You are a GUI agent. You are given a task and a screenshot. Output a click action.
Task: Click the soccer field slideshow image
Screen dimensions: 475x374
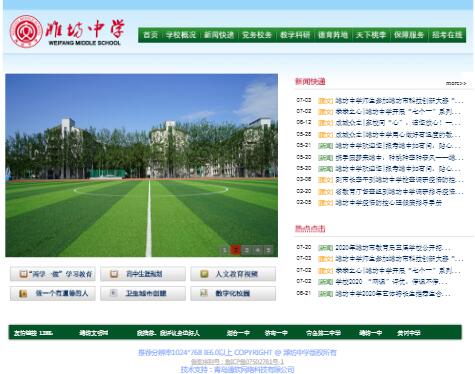[141, 165]
